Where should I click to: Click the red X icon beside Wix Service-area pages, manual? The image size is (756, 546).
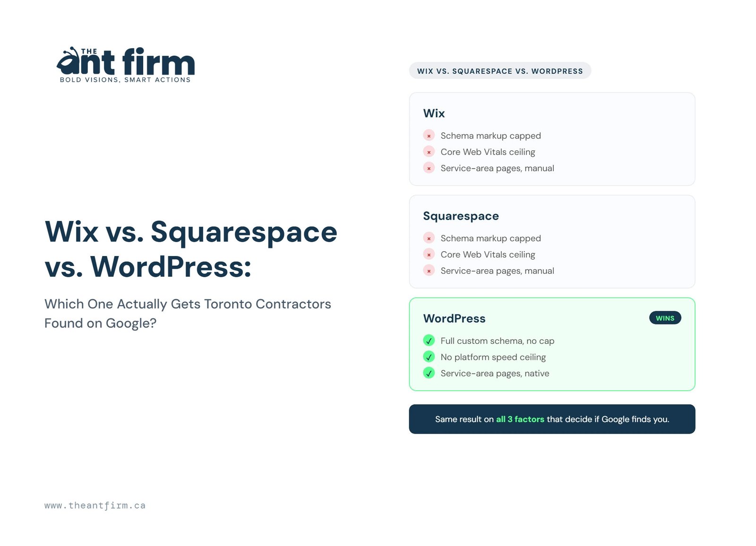click(429, 168)
